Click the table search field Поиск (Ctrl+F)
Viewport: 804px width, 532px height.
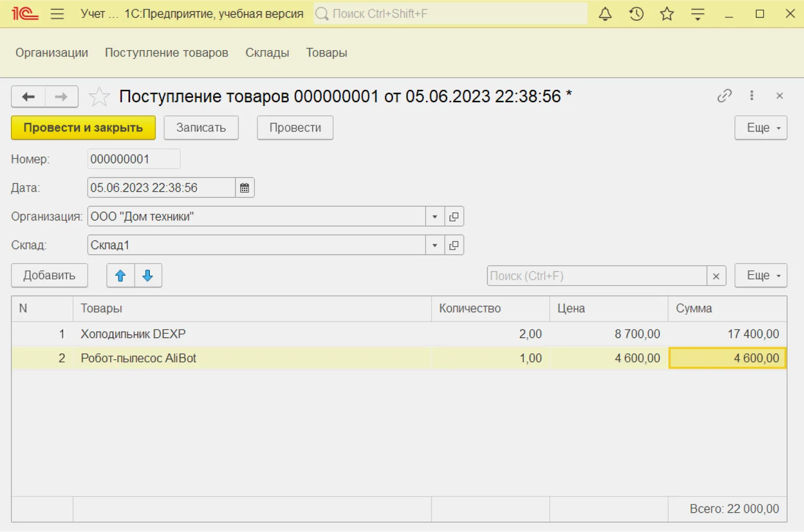click(x=596, y=276)
